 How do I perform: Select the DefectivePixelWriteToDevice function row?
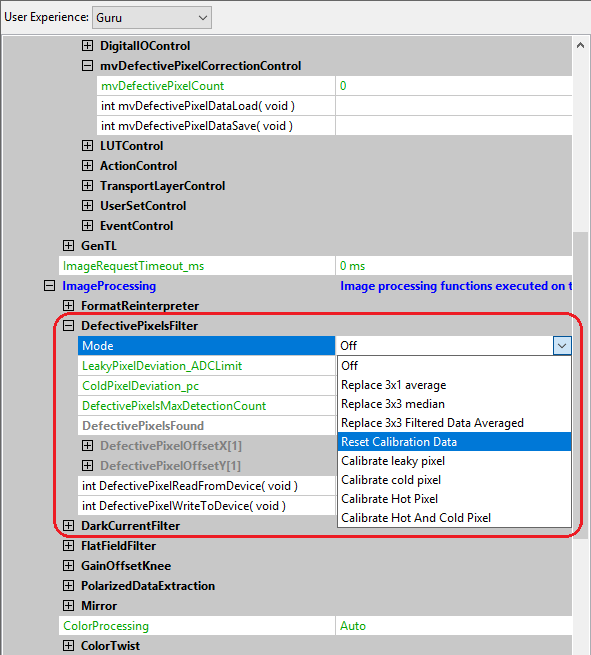point(207,506)
